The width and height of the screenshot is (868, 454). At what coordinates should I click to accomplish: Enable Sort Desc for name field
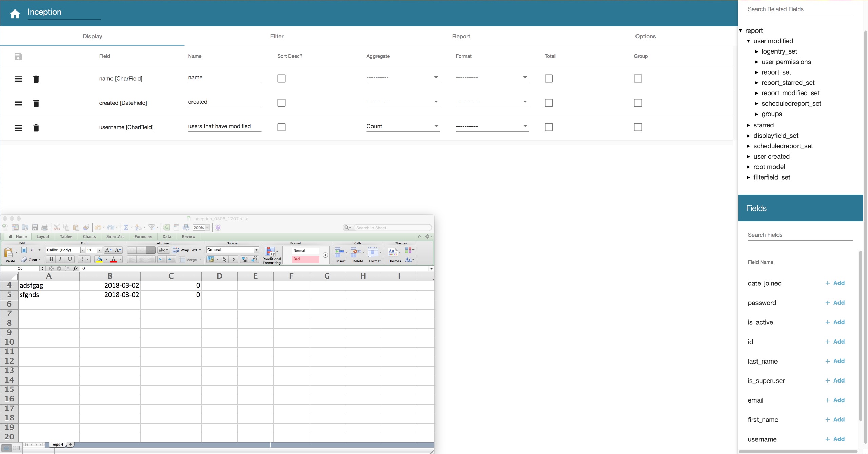click(281, 78)
